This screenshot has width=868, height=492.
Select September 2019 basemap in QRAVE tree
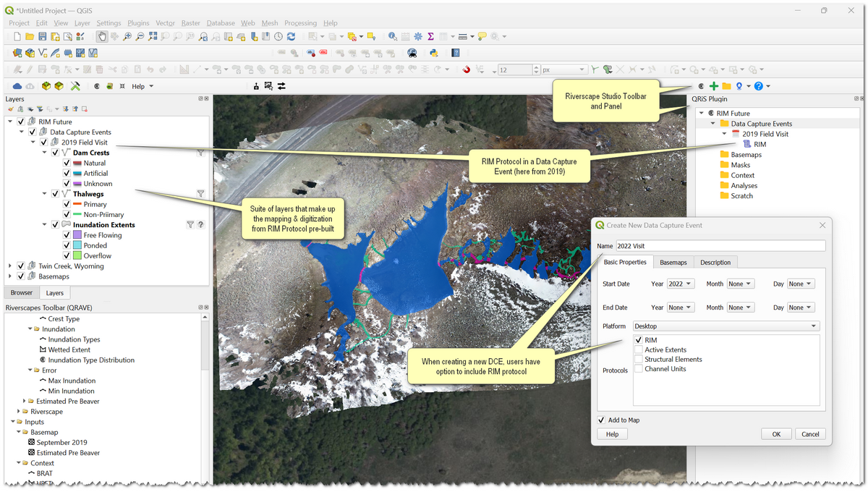pyautogui.click(x=61, y=442)
